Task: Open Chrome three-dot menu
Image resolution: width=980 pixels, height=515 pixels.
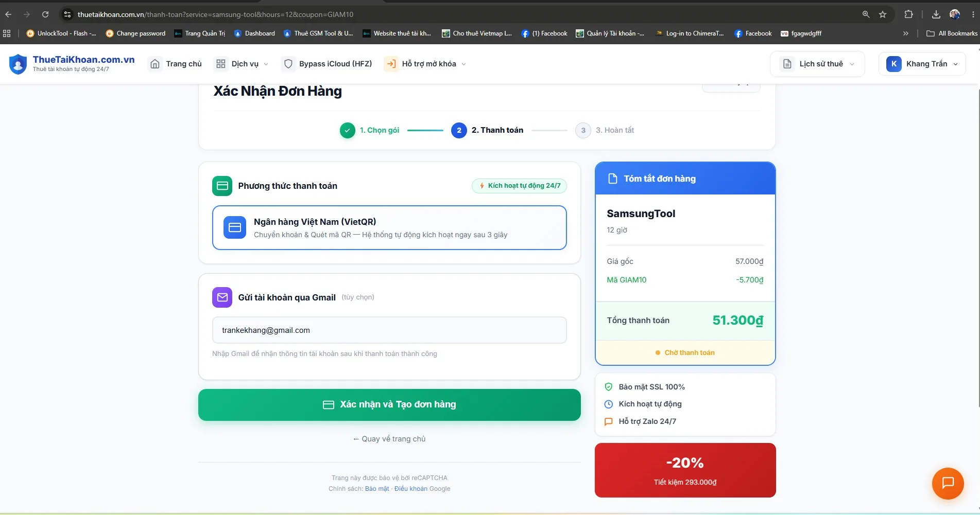Action: point(973,14)
